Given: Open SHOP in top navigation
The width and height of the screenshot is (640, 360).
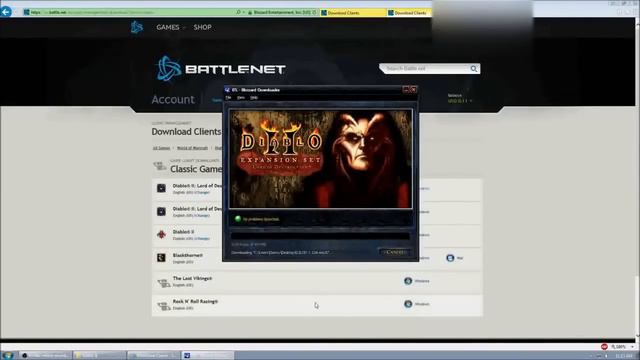Looking at the screenshot, I should pos(202,27).
